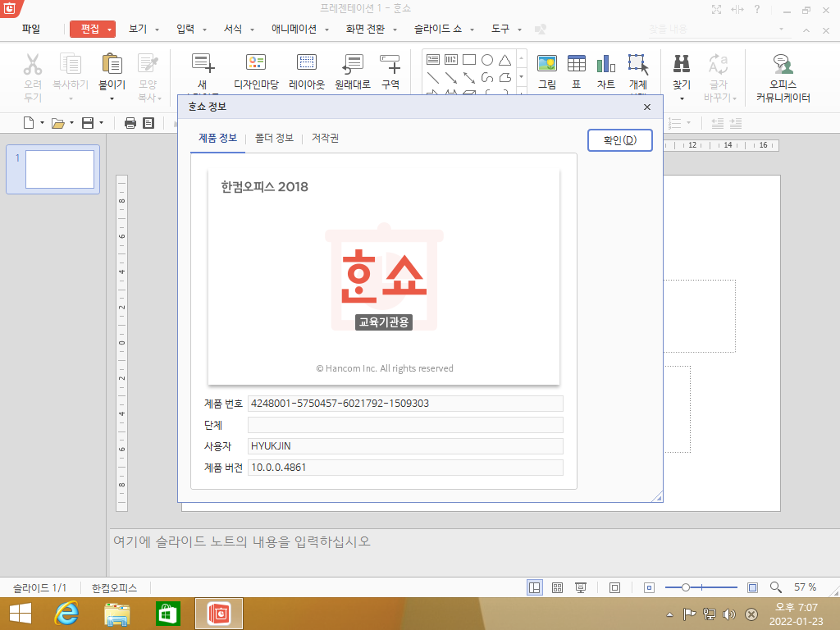Click the Print Preview icon
840x630 pixels.
[149, 123]
